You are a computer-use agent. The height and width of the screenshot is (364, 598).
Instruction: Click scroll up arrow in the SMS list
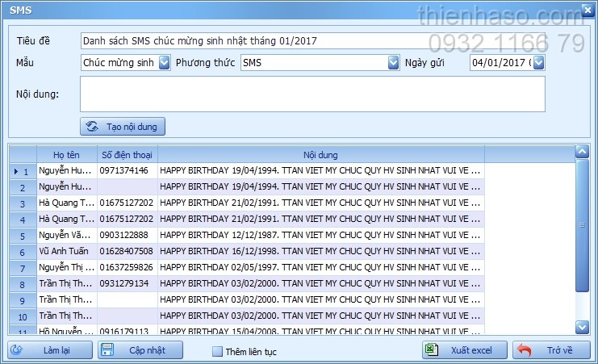coord(582,153)
